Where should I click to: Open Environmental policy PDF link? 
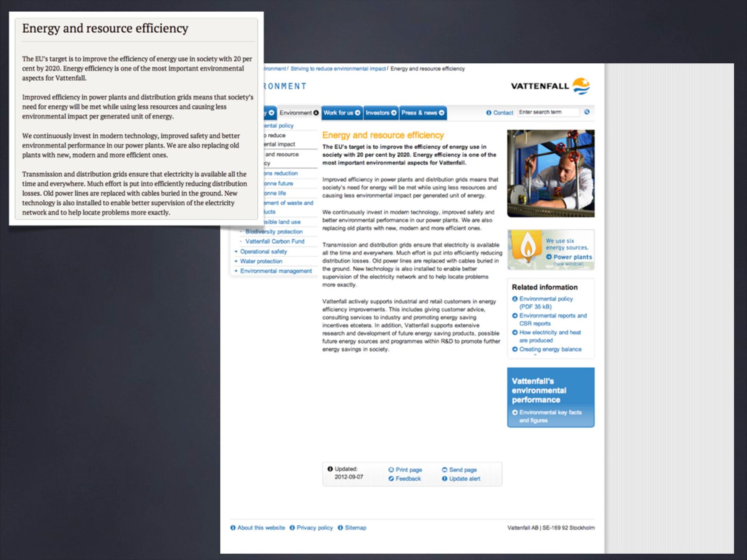click(x=546, y=303)
